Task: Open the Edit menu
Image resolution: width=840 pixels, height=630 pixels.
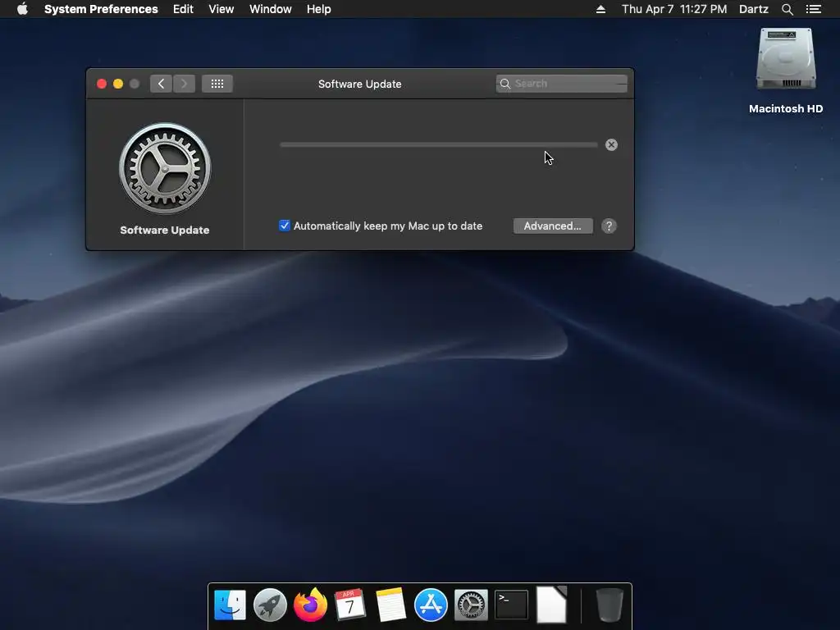Action: tap(183, 9)
